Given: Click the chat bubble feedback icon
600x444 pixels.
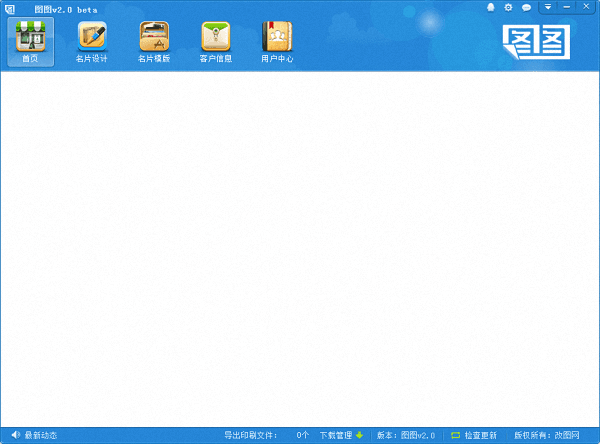Looking at the screenshot, I should pos(526,8).
